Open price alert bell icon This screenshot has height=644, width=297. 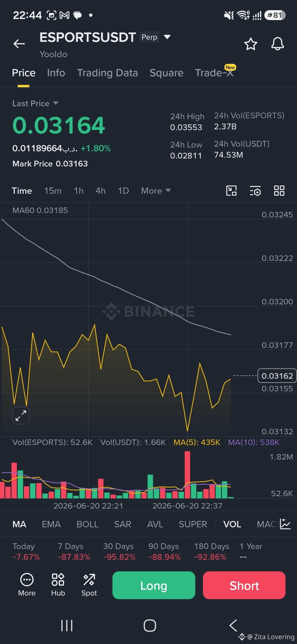pos(277,44)
